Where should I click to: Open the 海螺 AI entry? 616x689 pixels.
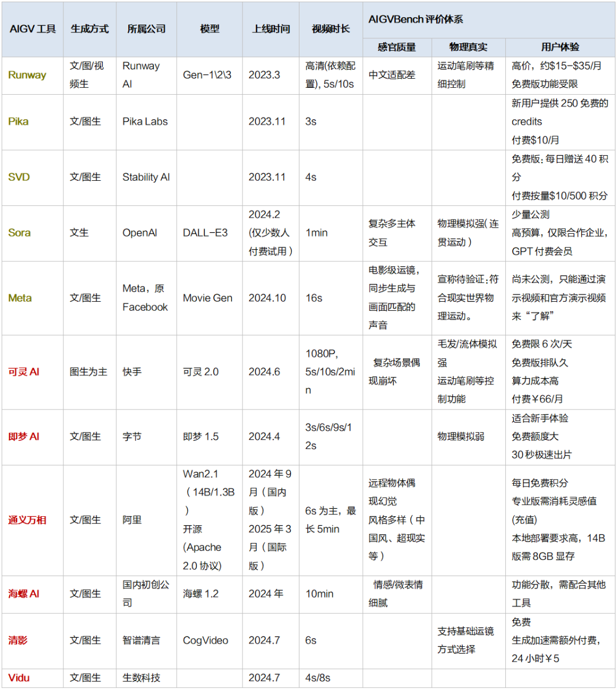[23, 594]
